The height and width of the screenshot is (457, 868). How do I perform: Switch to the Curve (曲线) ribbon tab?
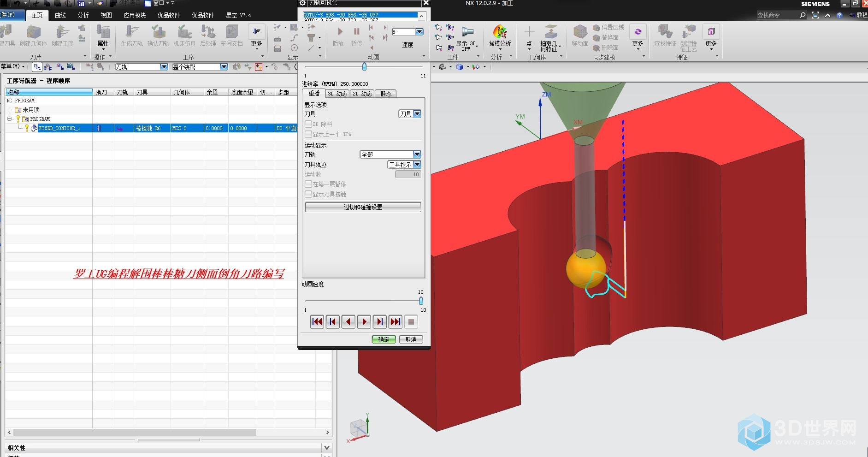(60, 15)
